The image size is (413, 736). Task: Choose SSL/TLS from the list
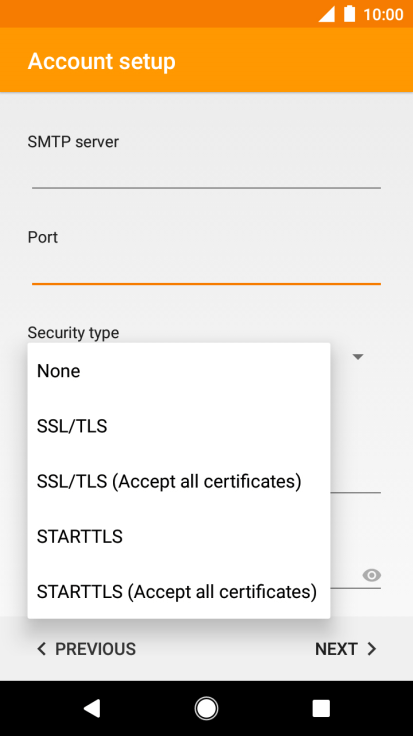[179, 426]
